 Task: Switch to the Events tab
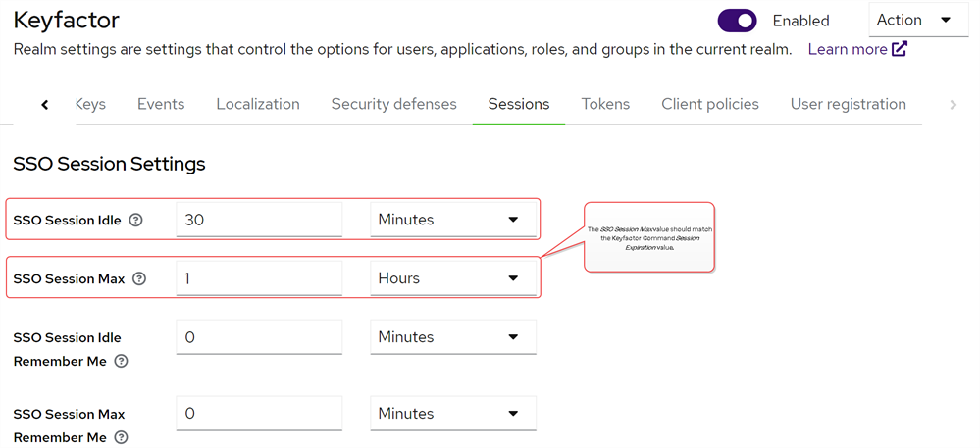pos(161,104)
